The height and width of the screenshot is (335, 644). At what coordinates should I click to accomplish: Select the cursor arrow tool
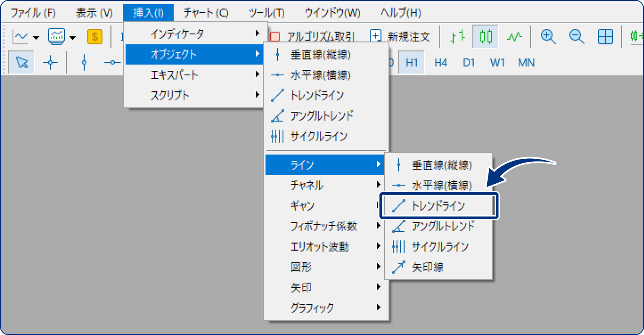pyautogui.click(x=21, y=62)
